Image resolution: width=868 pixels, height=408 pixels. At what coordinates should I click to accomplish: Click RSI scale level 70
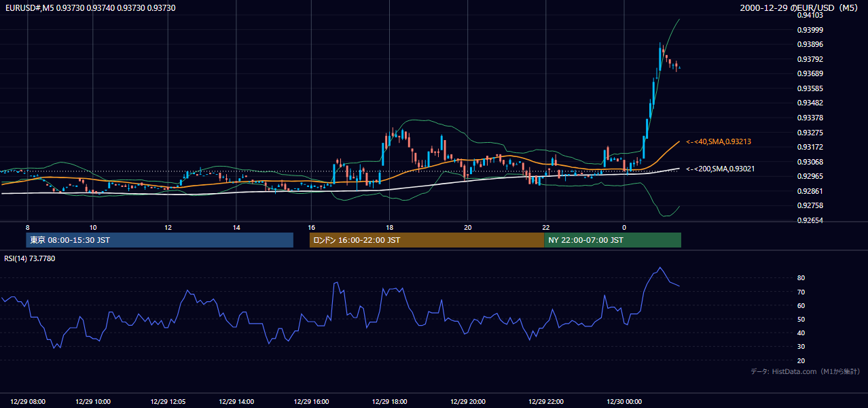pos(801,292)
